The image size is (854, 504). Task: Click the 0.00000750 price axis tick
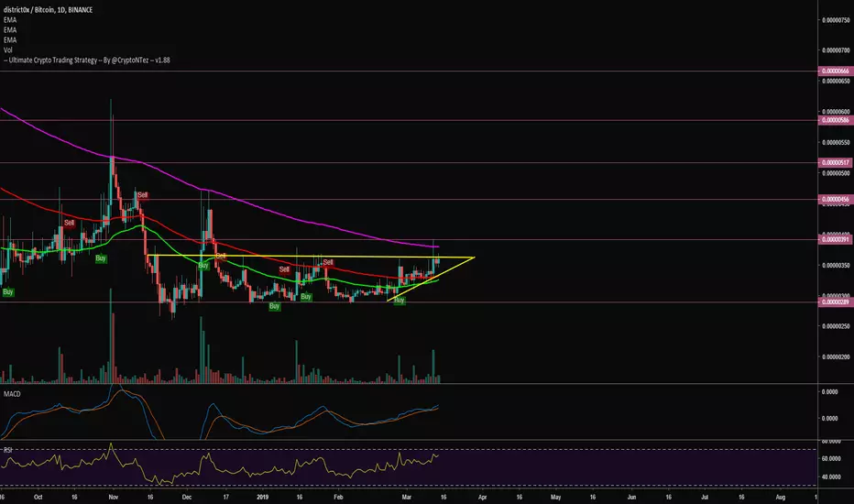(x=836, y=20)
